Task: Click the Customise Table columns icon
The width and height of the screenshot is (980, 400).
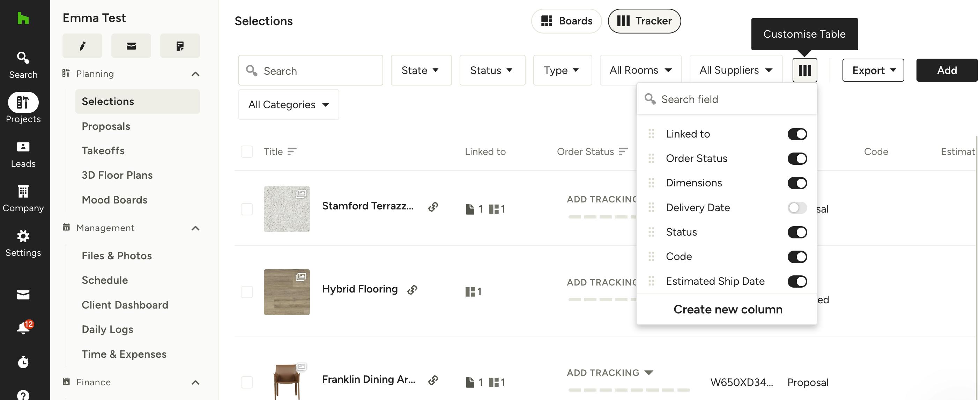Action: click(x=804, y=70)
